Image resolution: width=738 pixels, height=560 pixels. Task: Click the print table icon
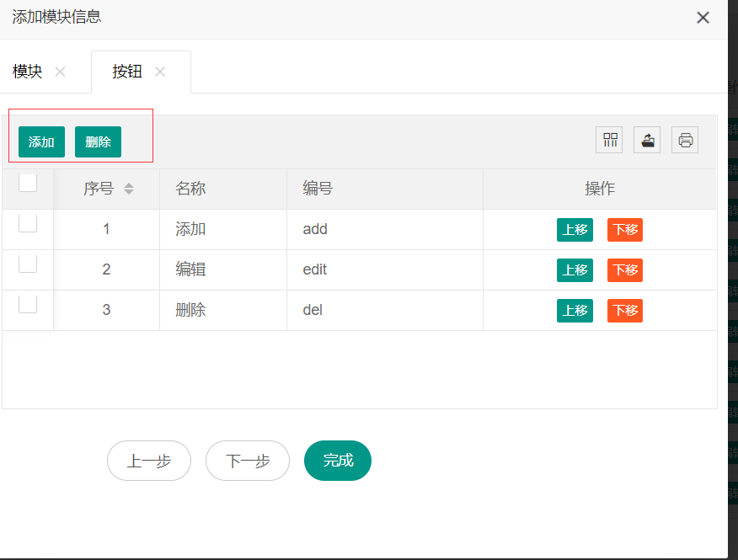coord(685,140)
